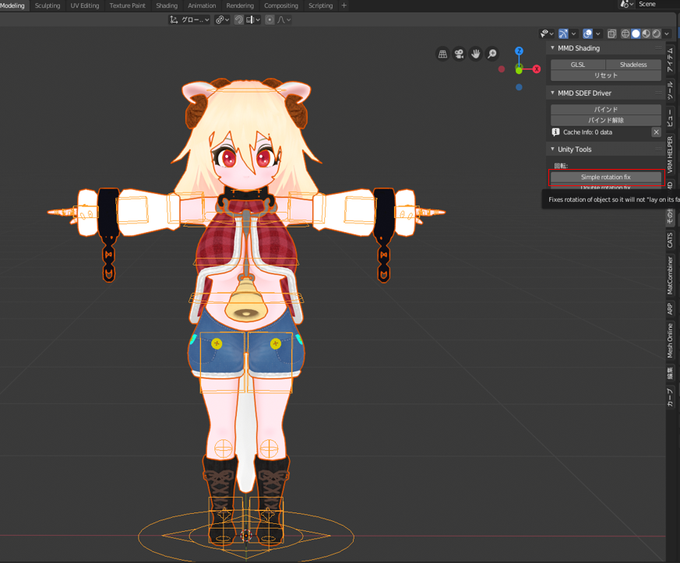This screenshot has width=680, height=563.
Task: Open overlays options dropdown arrow
Action: tap(598, 34)
